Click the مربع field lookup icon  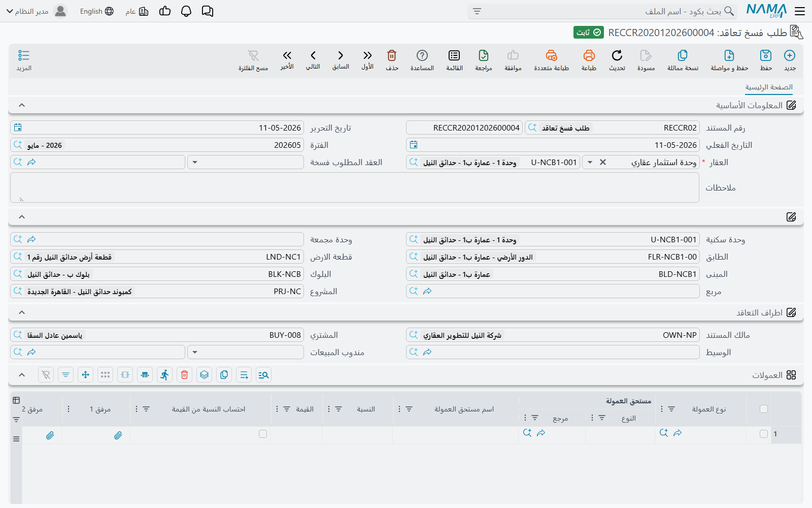pyautogui.click(x=414, y=291)
